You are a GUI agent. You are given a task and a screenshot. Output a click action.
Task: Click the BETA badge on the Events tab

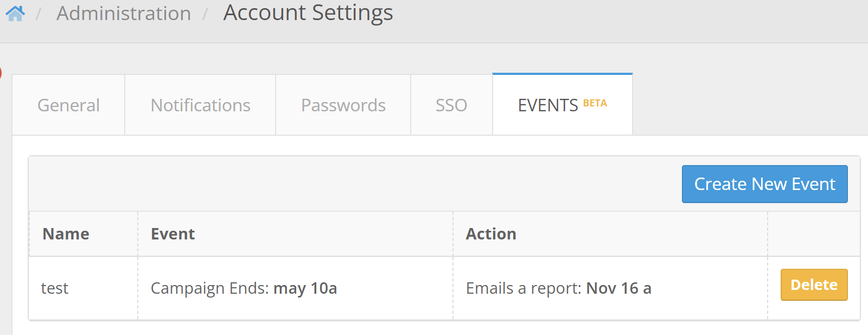[595, 103]
